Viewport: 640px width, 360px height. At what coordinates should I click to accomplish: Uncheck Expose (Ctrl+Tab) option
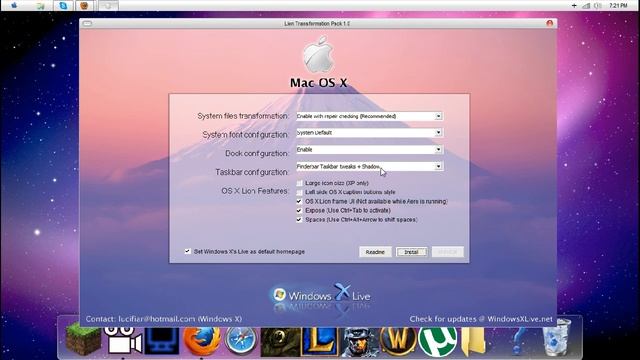click(x=299, y=211)
